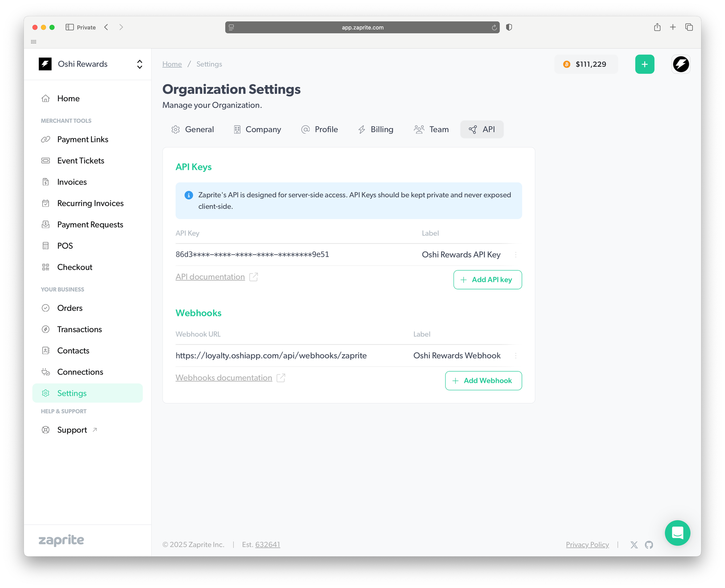
Task: Click the browser share icon
Action: point(657,27)
